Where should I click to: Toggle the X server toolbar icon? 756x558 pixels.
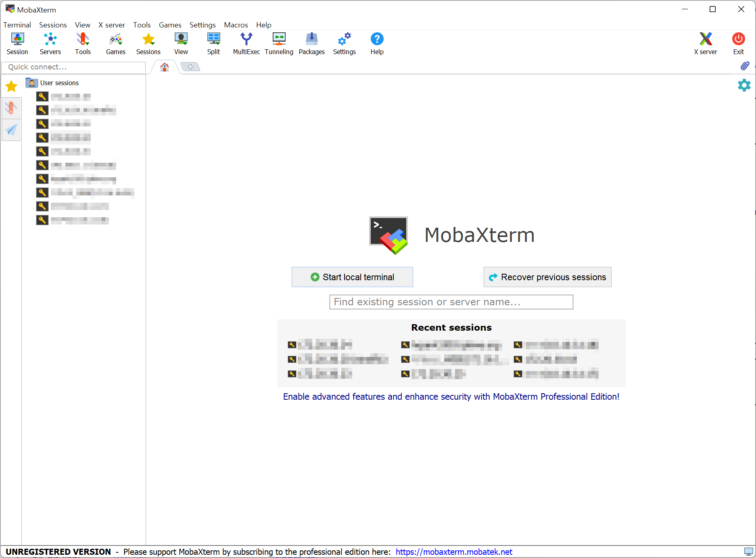click(x=706, y=44)
